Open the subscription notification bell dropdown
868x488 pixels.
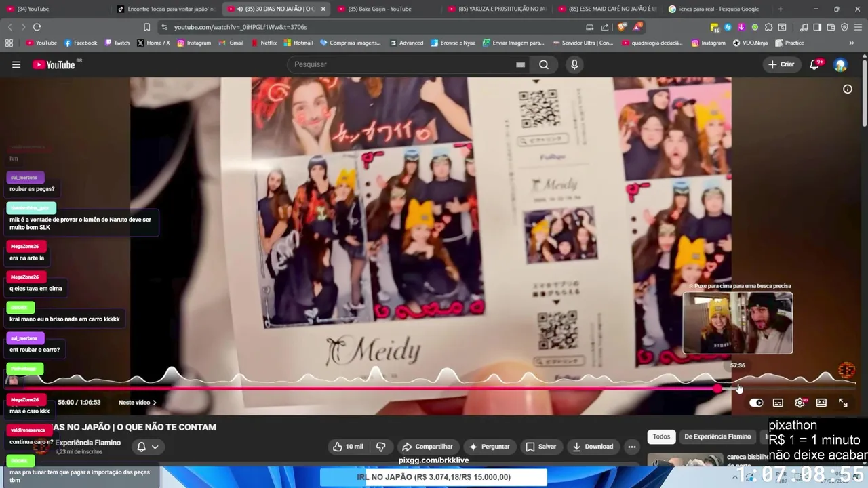point(148,447)
